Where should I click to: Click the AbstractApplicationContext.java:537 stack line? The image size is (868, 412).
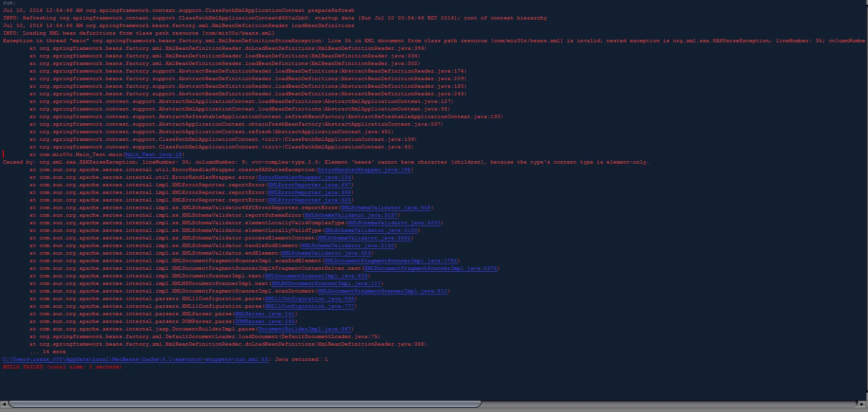pyautogui.click(x=236, y=124)
